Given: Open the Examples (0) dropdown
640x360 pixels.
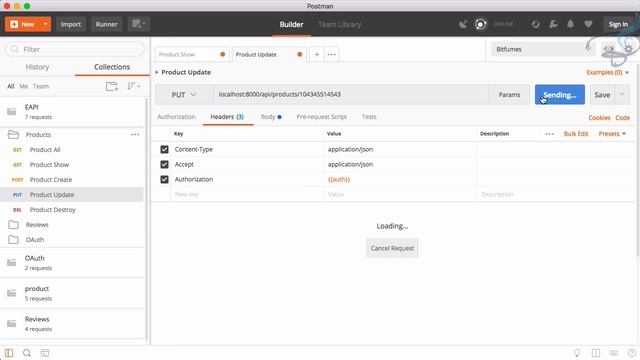Looking at the screenshot, I should click(608, 72).
